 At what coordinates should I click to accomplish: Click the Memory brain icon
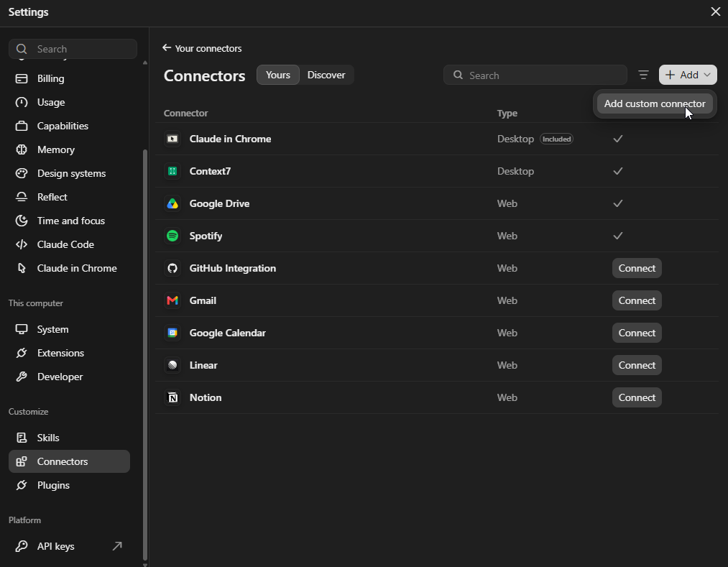coord(22,149)
